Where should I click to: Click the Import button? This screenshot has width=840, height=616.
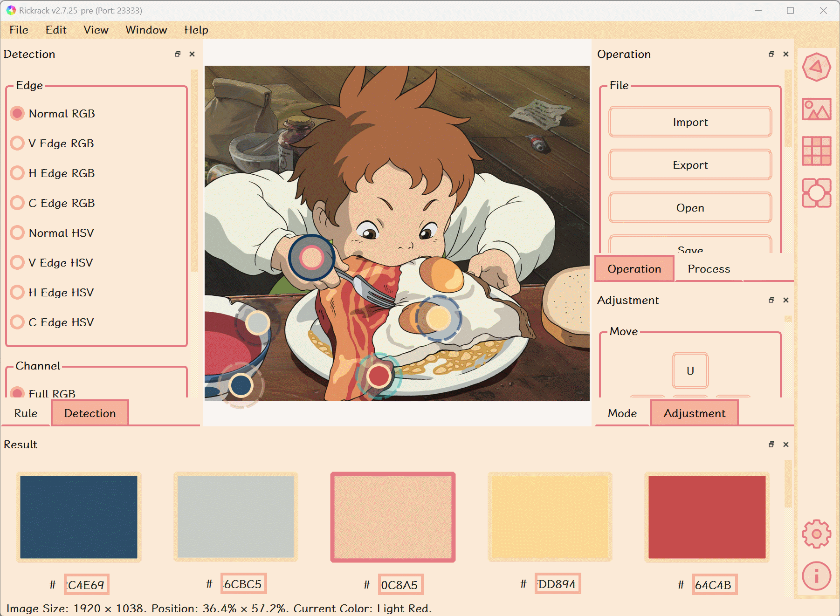point(690,122)
